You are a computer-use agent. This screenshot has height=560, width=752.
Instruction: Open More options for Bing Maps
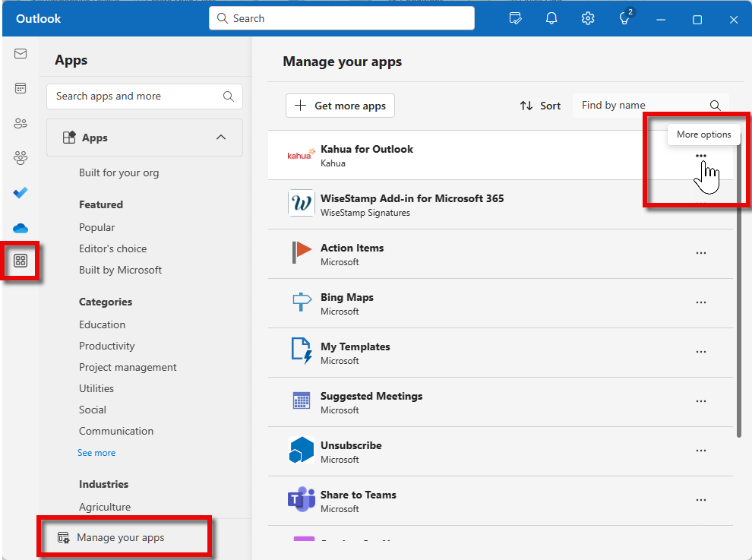(x=700, y=302)
